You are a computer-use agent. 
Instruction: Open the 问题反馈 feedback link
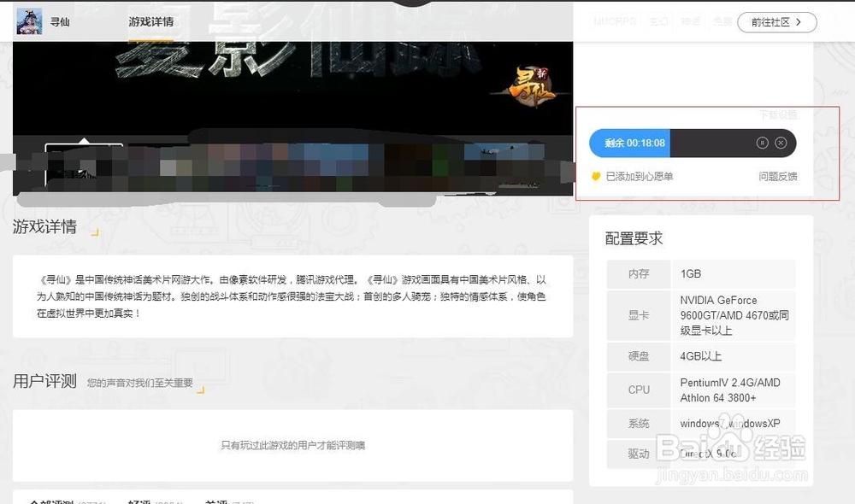777,177
